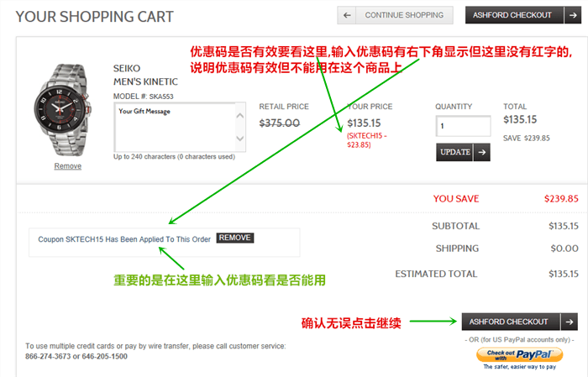
Task: Click the red SKTECH15 - $23.85 discount text
Action: point(366,140)
